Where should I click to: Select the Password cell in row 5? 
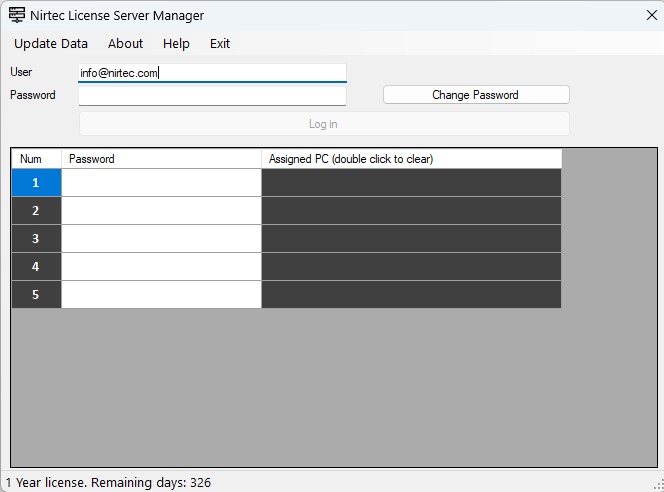161,294
